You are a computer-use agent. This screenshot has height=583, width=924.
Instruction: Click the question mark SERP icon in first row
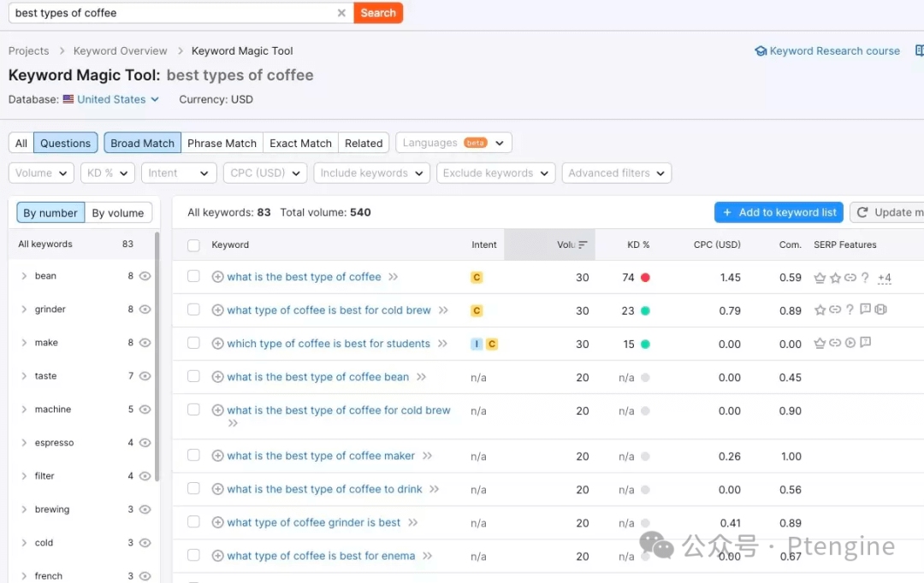click(864, 277)
